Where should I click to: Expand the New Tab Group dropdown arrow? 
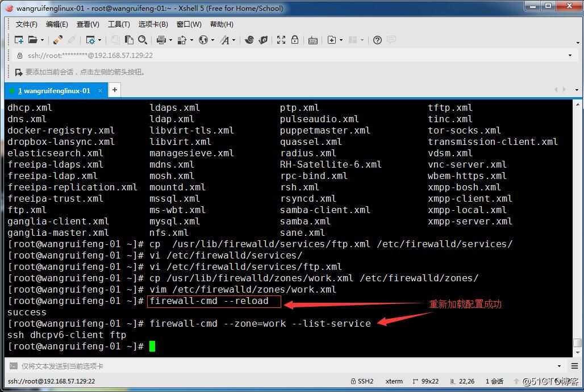(341, 40)
